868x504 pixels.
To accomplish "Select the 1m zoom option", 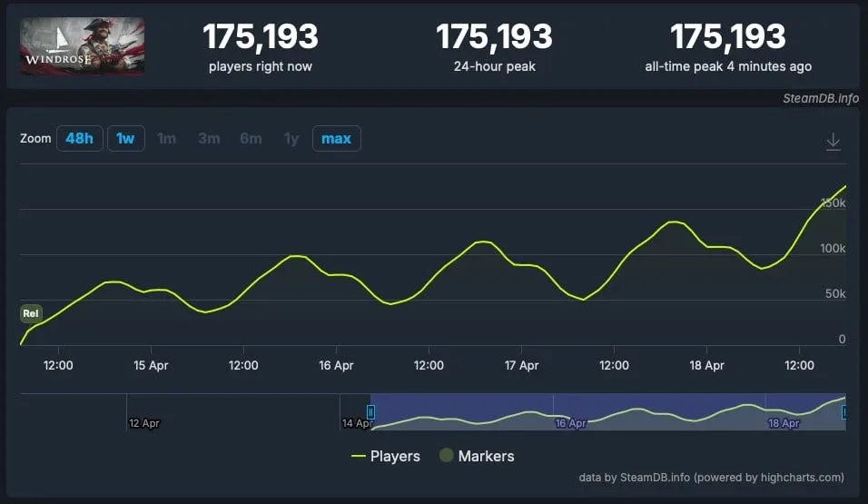I will pos(166,139).
